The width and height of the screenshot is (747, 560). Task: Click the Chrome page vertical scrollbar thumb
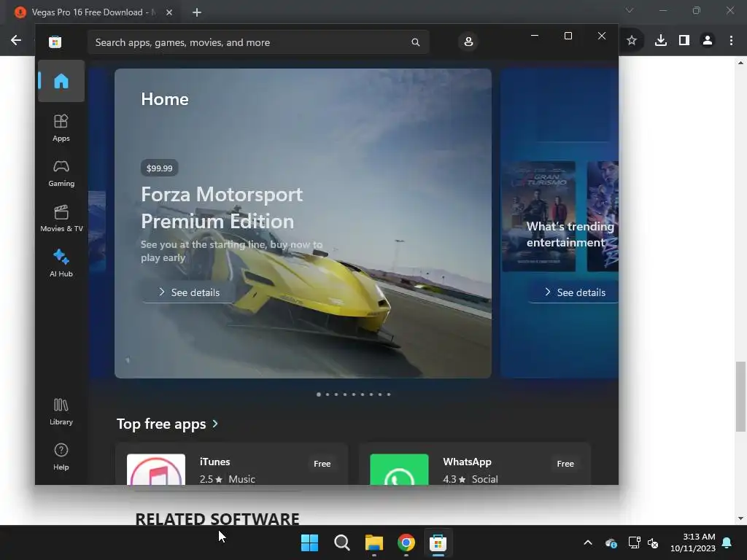(740, 396)
